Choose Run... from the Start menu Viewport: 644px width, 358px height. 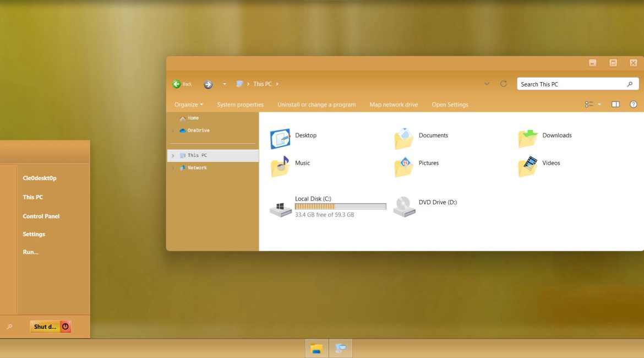30,252
